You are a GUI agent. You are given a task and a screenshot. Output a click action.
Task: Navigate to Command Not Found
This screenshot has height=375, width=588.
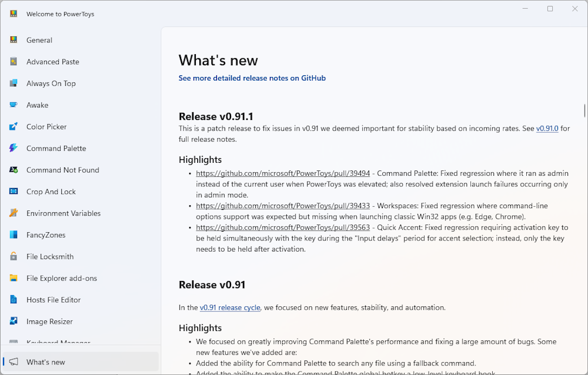(x=81, y=170)
